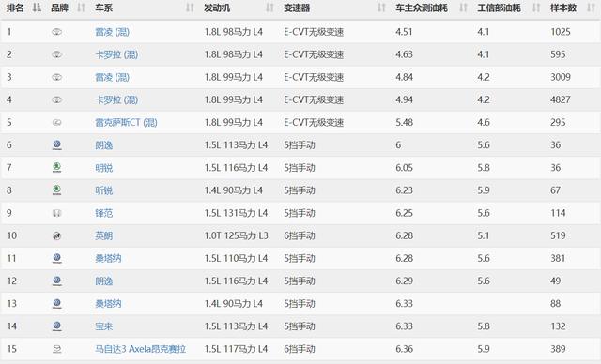Click Volkswagen logo in rank 14 row

56,326
